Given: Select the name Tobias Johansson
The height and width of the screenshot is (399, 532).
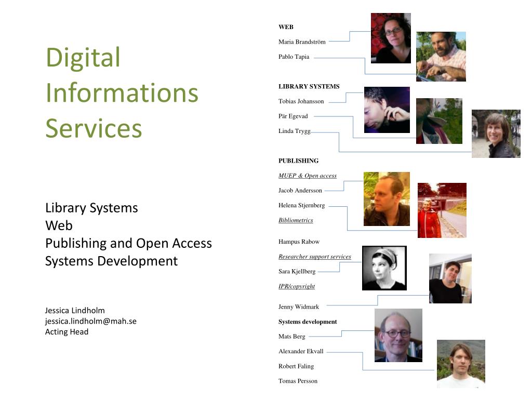Looking at the screenshot, I should pos(301,101).
